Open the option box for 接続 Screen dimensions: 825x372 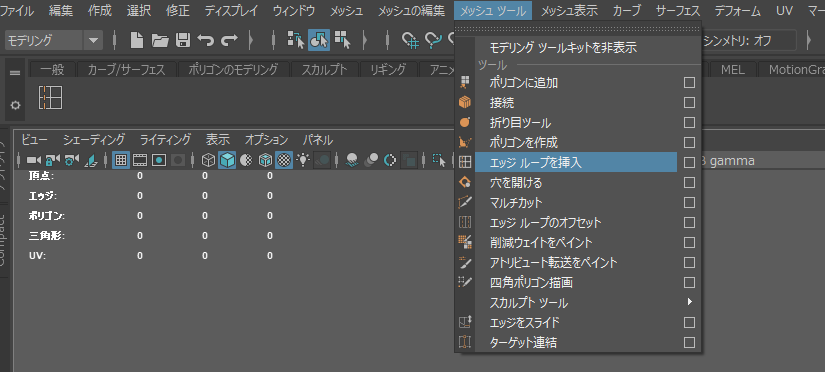(x=689, y=103)
